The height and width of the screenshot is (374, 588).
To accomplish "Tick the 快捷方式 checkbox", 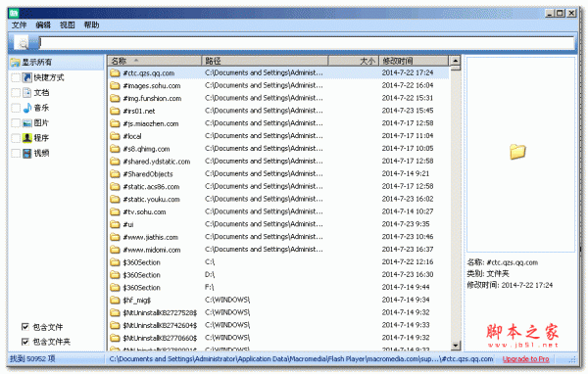I will click(16, 77).
